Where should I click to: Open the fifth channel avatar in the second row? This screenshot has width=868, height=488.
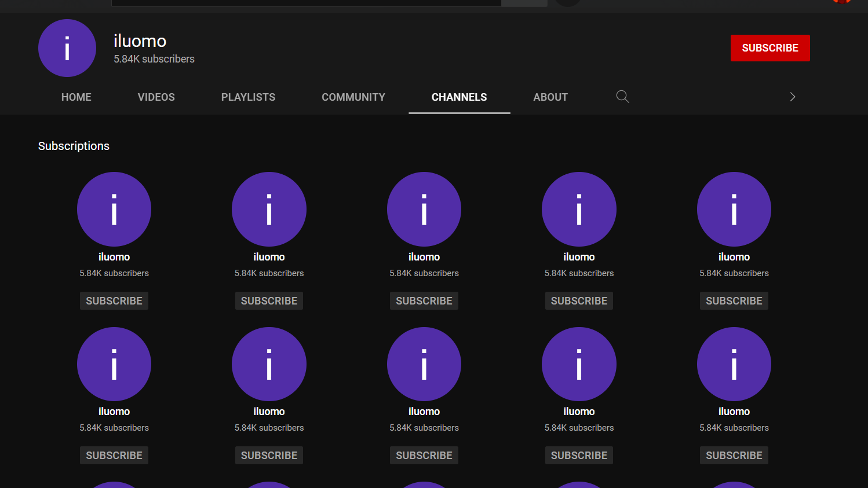734,364
